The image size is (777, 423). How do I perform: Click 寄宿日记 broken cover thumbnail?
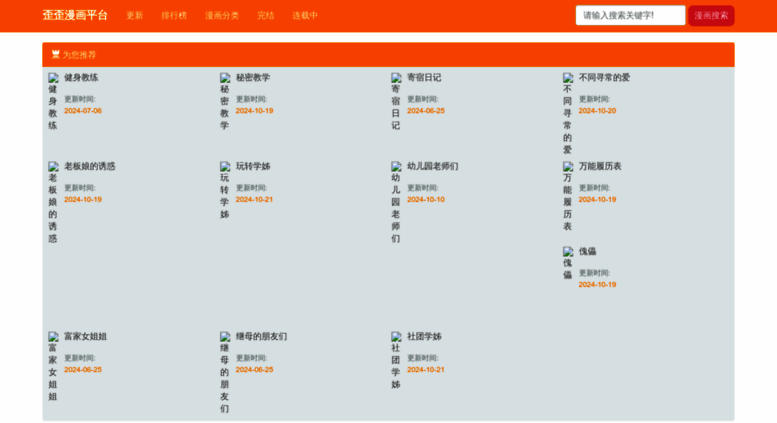coord(396,102)
